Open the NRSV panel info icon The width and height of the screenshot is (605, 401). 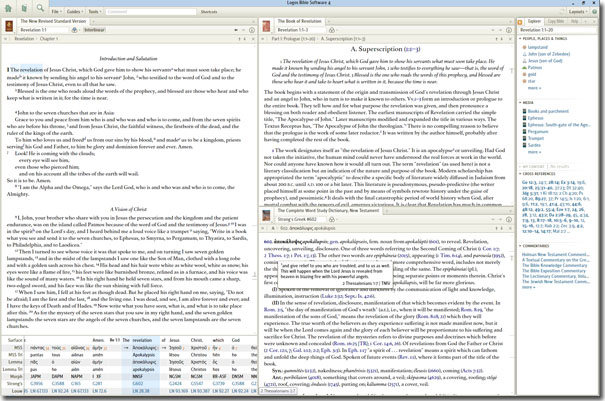point(252,30)
